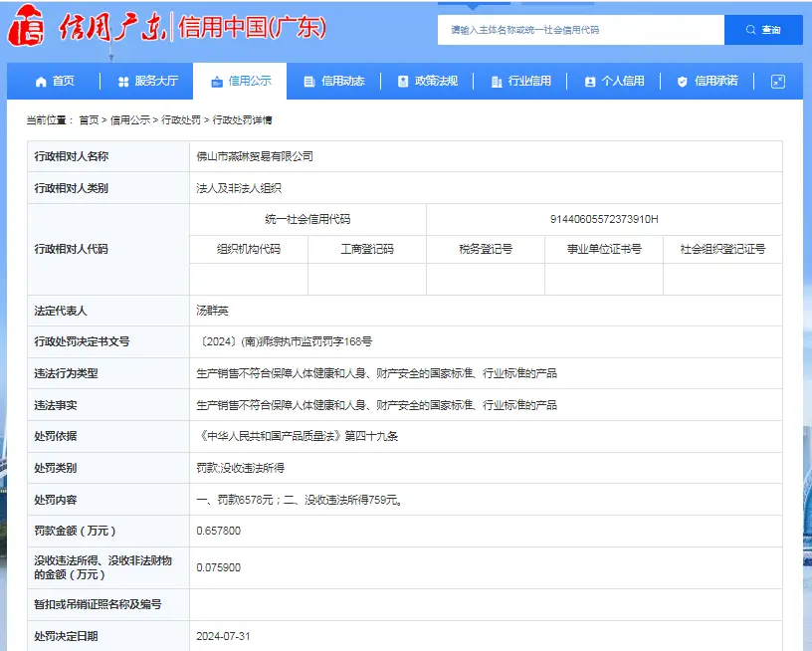The height and width of the screenshot is (651, 812).
Task: Click the 首页 breadcrumb link
Action: pos(89,120)
